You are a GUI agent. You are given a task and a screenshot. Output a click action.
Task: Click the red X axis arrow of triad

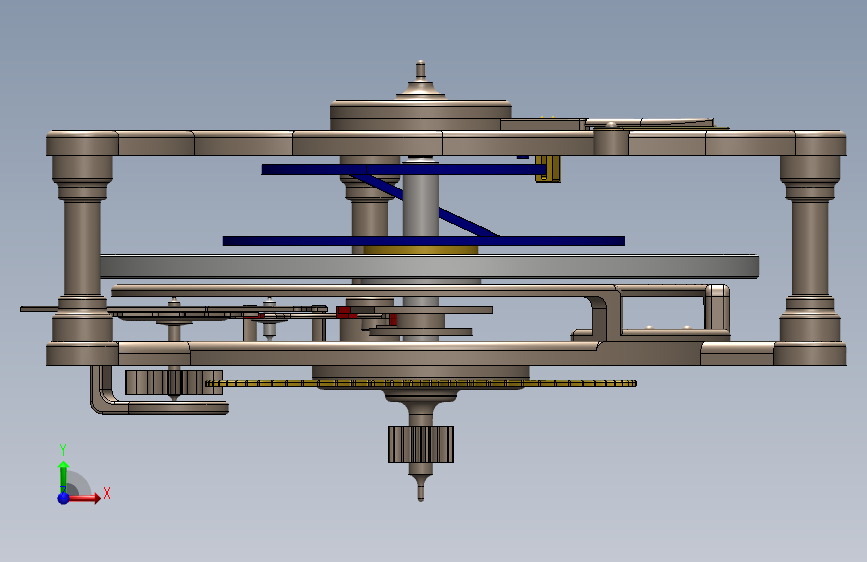click(86, 498)
